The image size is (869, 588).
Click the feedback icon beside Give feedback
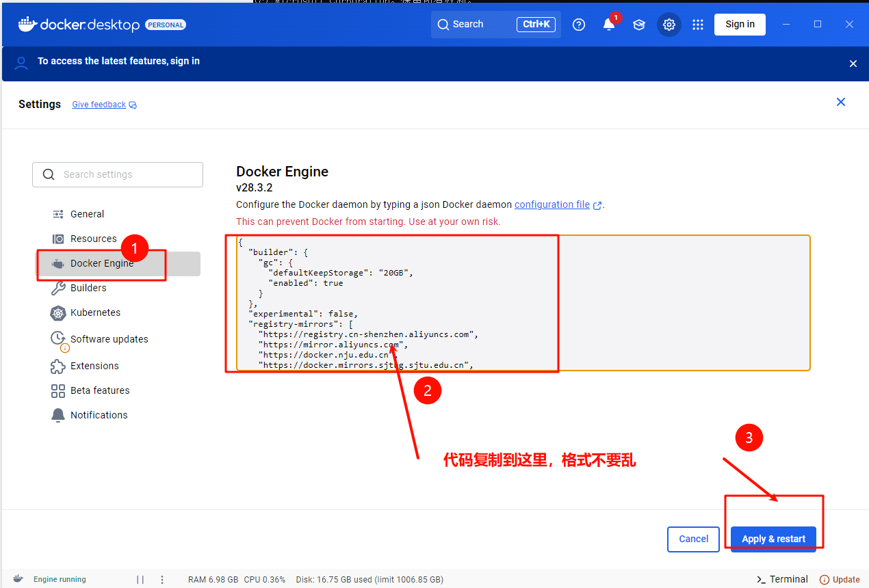[133, 105]
